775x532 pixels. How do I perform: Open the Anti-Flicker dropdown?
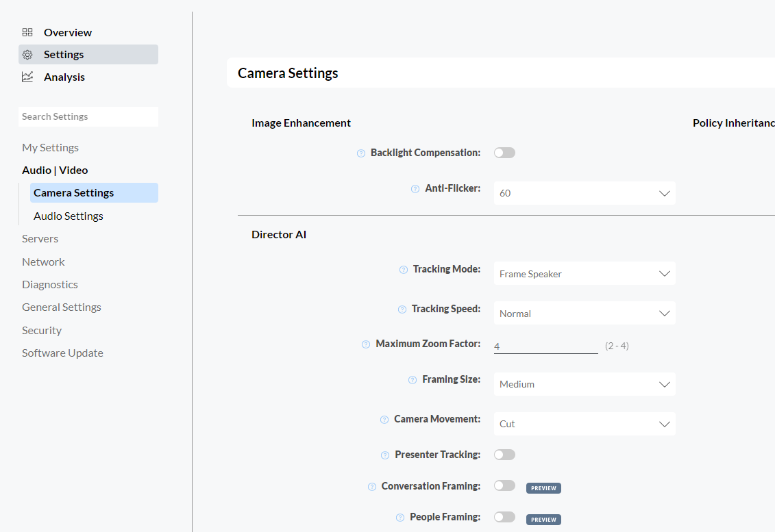584,193
